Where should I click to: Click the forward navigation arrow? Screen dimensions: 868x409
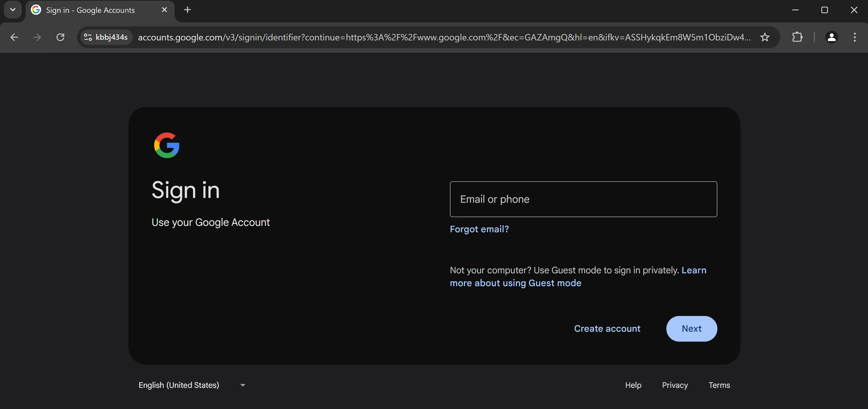[37, 37]
